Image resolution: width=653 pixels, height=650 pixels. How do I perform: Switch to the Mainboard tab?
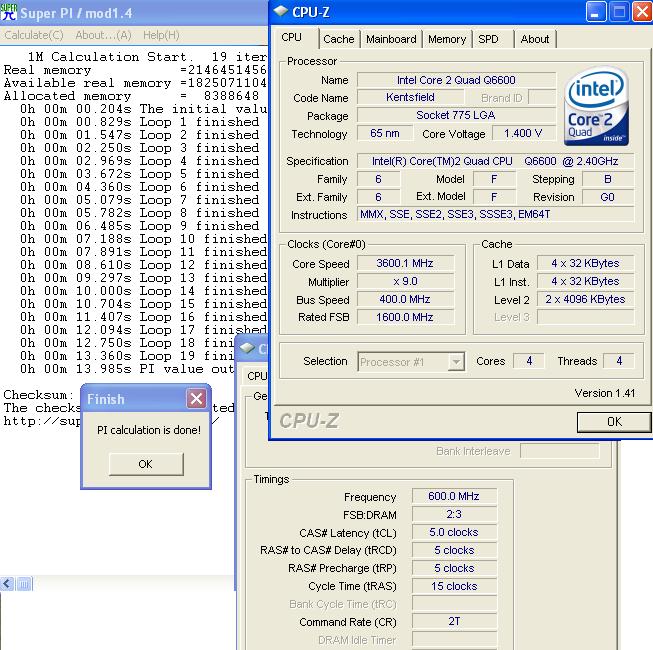coord(391,39)
